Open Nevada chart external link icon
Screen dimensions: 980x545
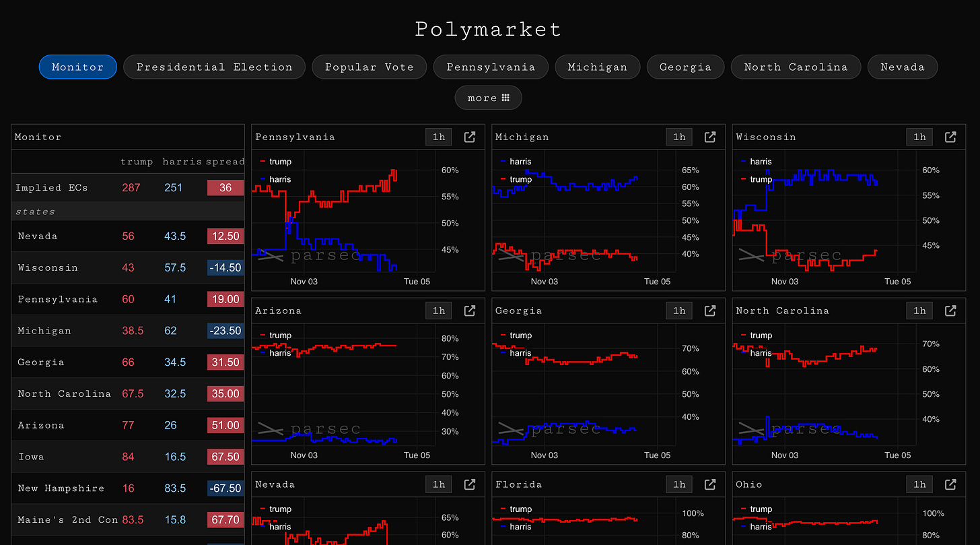[x=470, y=484]
